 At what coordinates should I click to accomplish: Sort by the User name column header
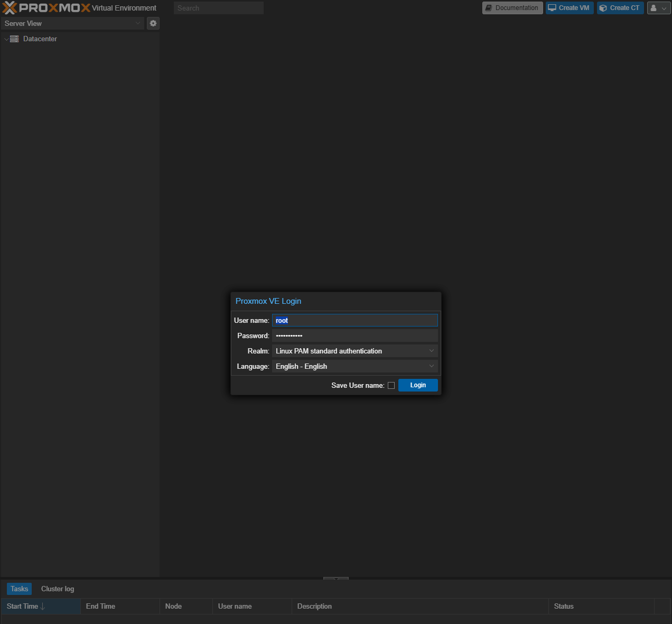point(252,606)
